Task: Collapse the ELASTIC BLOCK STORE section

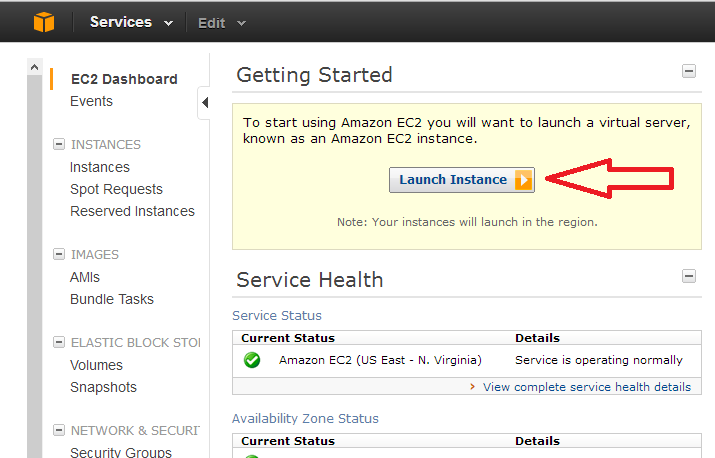Action: coord(59,343)
